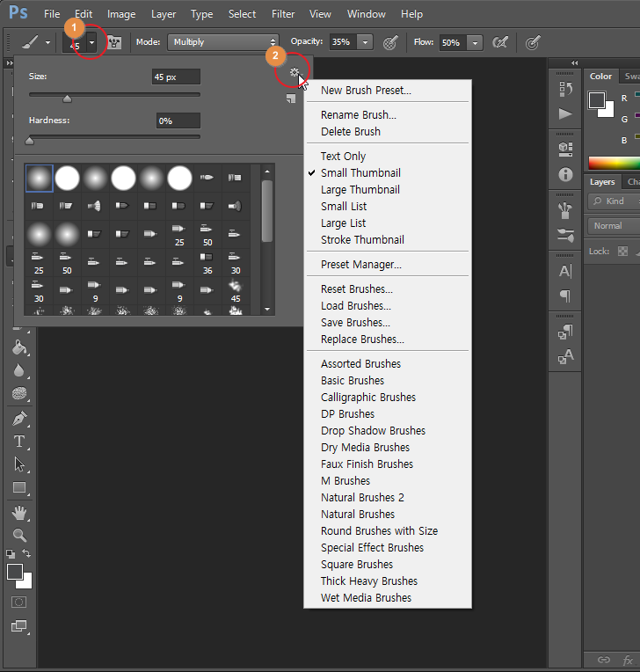The height and width of the screenshot is (672, 640).
Task: Switch to the Layers tab
Action: click(x=602, y=182)
